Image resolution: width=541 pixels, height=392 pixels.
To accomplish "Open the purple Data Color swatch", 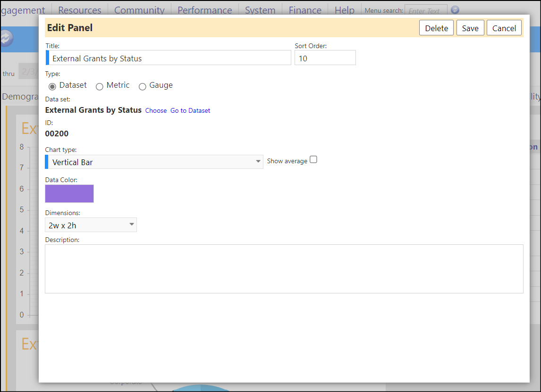I will (69, 193).
